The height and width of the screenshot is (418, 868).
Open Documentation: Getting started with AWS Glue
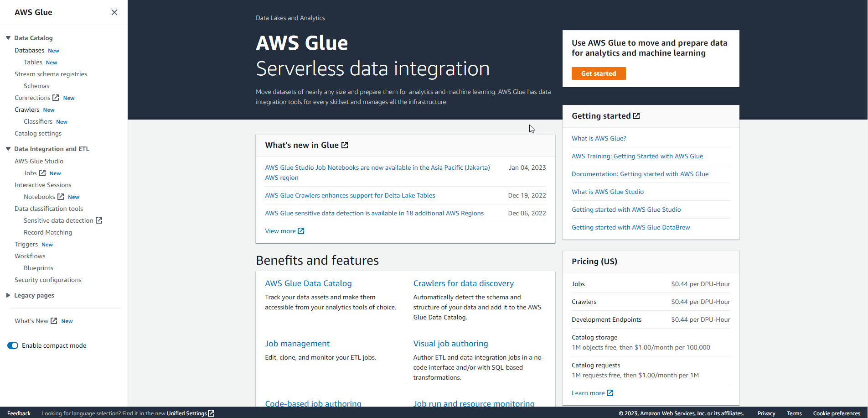pos(640,174)
